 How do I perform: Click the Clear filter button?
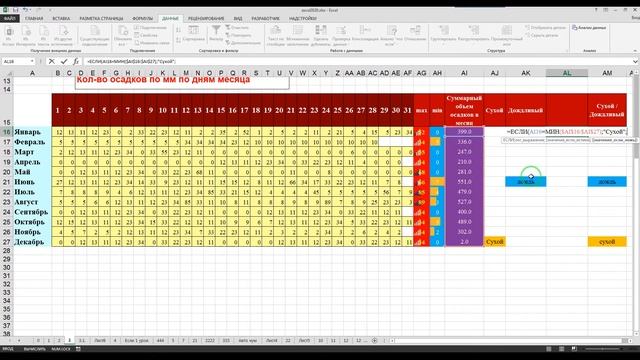pos(237,28)
